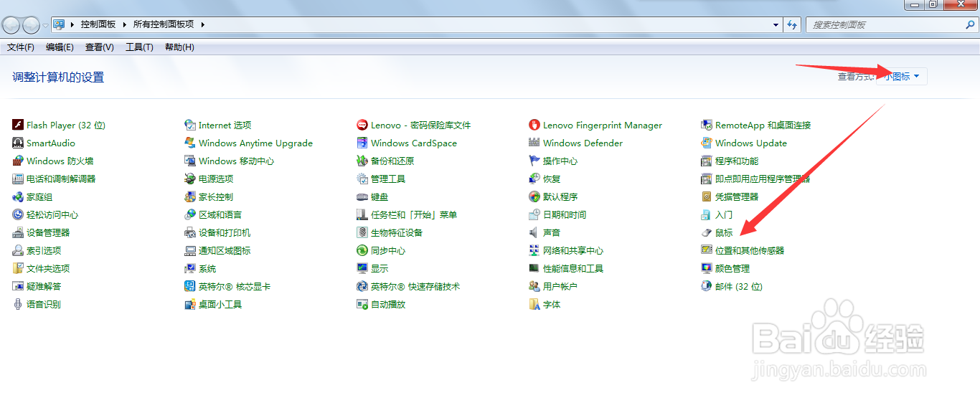980x403 pixels.
Task: Open recent pages dropdown beside Forward
Action: coord(46,25)
